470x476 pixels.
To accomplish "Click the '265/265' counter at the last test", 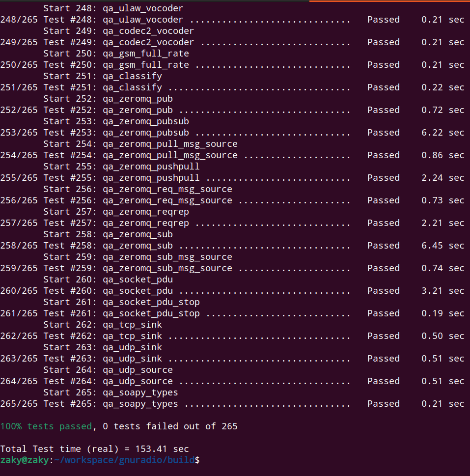I will pyautogui.click(x=19, y=404).
